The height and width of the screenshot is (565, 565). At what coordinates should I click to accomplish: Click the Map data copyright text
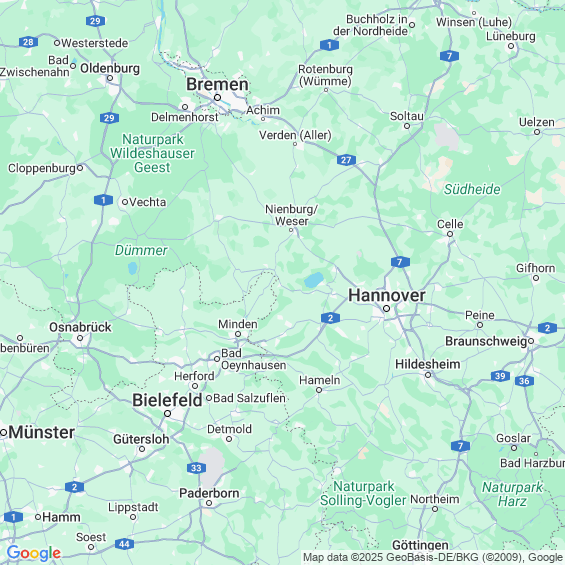coord(433,557)
